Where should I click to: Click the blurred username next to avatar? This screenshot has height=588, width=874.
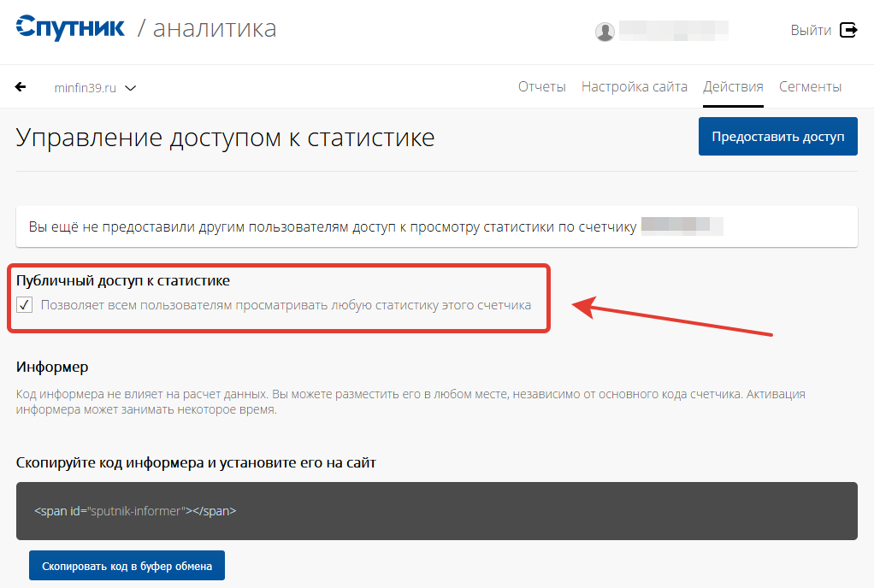(x=674, y=31)
